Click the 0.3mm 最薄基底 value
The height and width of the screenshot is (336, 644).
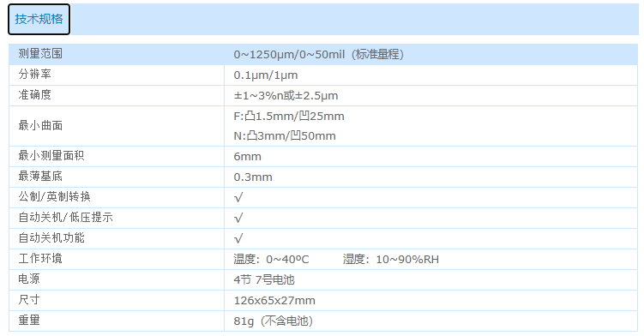[x=253, y=177]
